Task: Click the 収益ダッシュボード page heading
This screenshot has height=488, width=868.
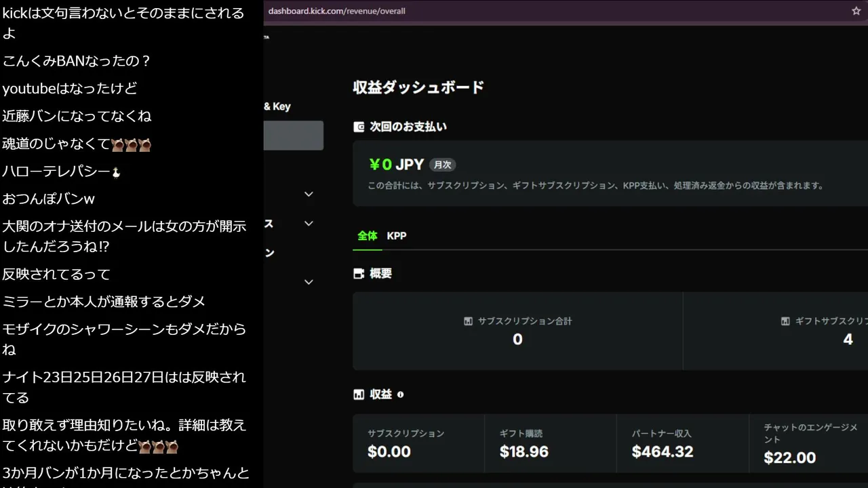Action: click(x=418, y=87)
